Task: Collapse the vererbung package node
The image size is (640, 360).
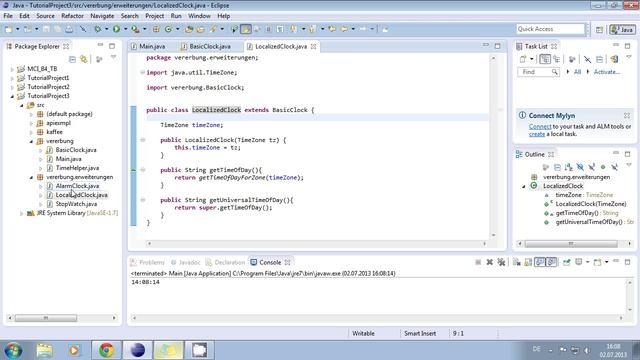Action: [31, 141]
